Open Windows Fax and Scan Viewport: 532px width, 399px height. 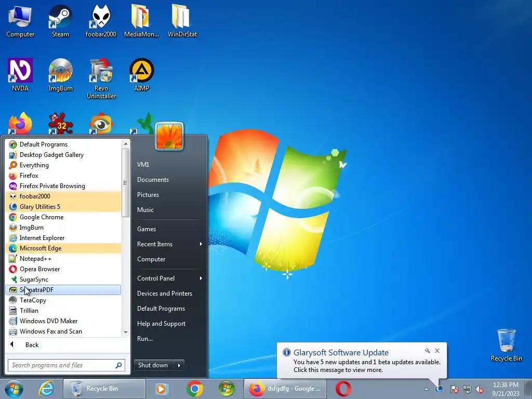(63, 331)
